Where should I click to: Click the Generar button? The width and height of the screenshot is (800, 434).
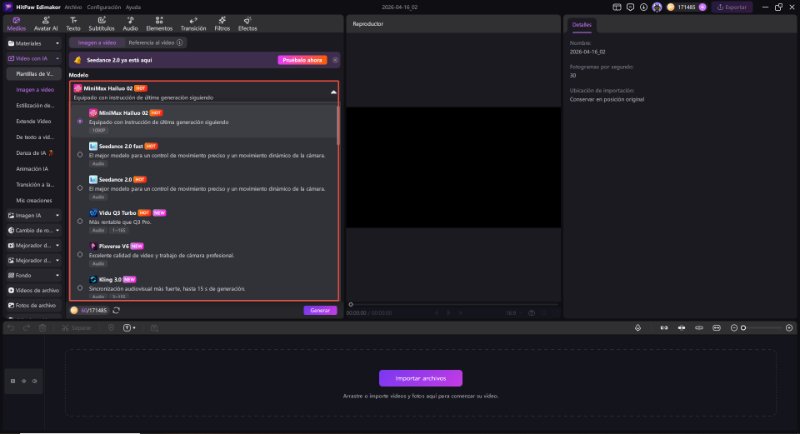(320, 310)
